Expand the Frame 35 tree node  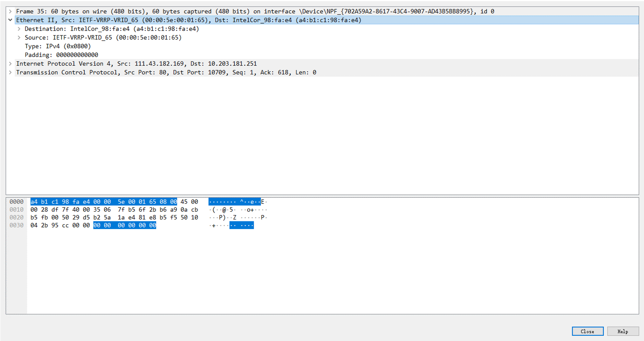click(10, 11)
